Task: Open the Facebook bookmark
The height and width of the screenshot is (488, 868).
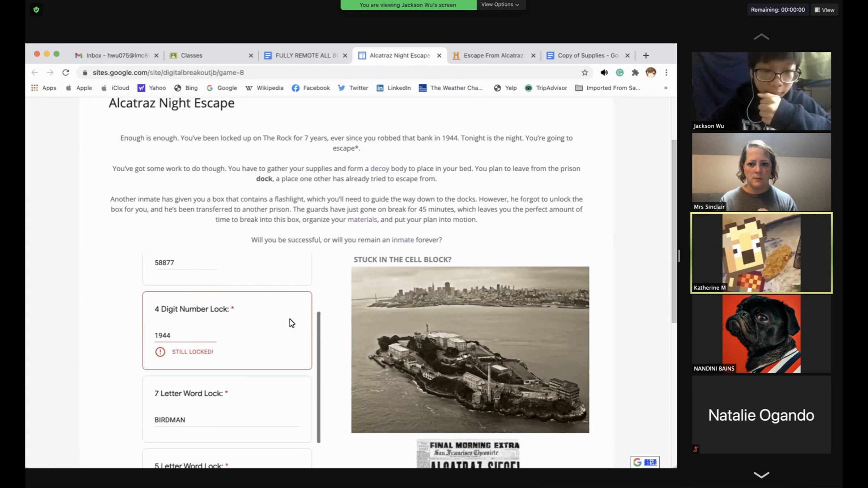Action: [x=311, y=88]
